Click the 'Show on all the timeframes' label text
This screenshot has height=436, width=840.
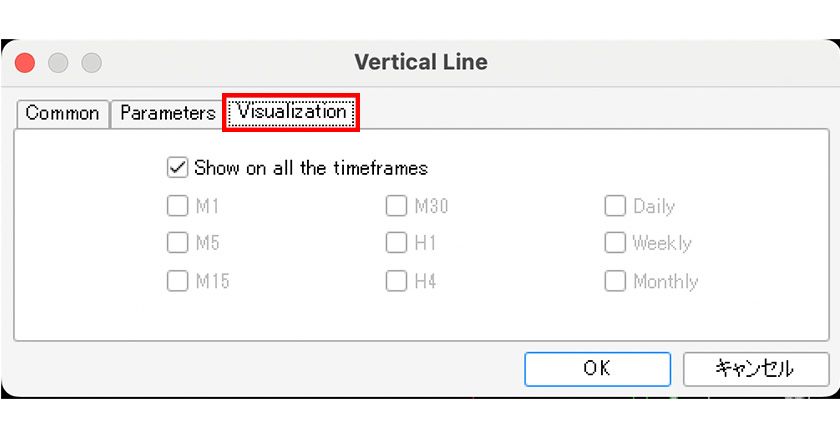[x=311, y=168]
